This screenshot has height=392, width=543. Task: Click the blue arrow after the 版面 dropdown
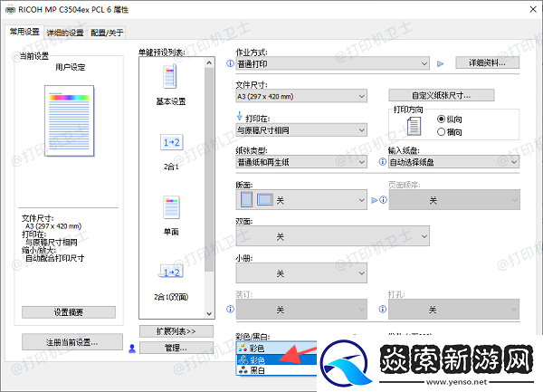point(375,200)
